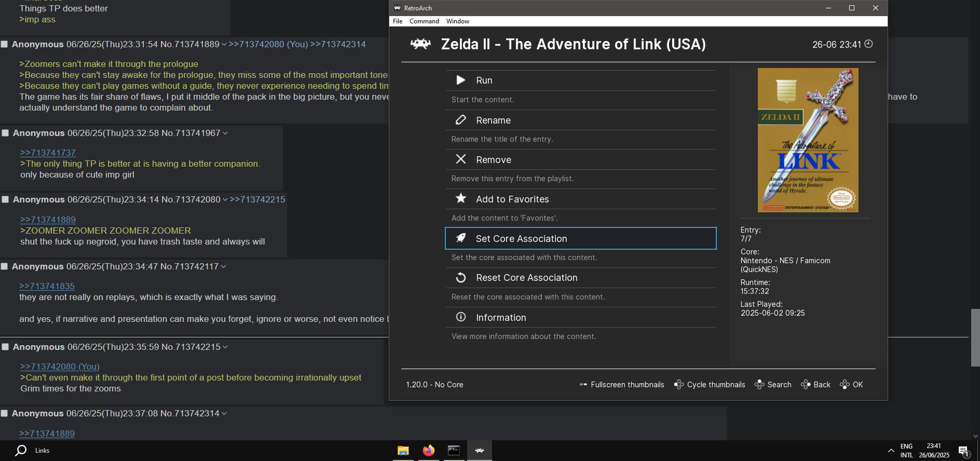Expand post menu arrow for No.713741967
The image size is (980, 461).
(225, 133)
